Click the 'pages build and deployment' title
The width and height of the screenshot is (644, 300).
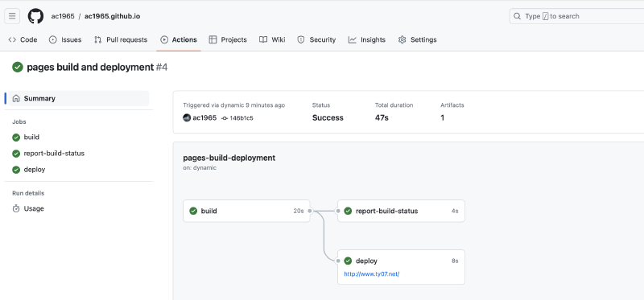tap(90, 68)
